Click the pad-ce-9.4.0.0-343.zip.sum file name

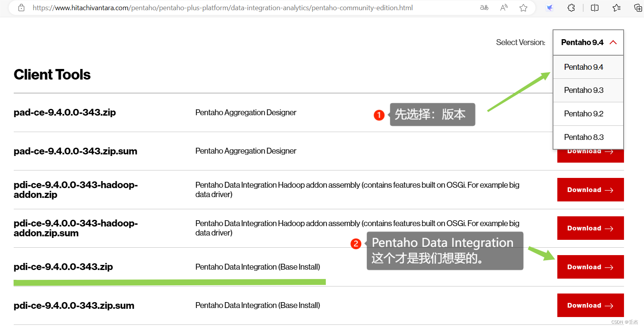pos(75,151)
